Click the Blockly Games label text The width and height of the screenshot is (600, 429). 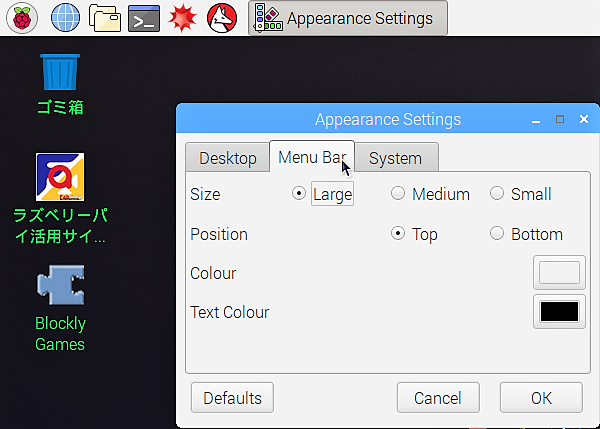pos(60,334)
